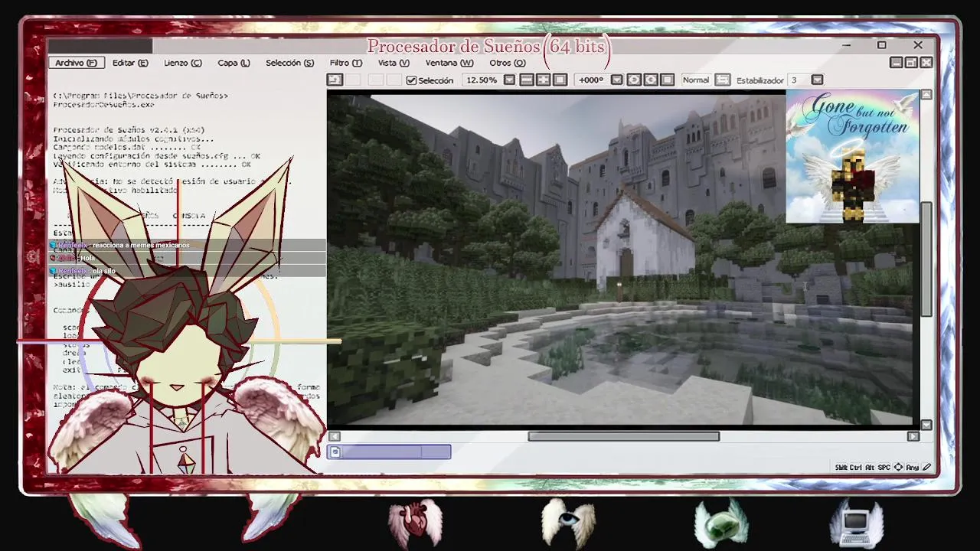Click chat message 'ola silo'
Image resolution: width=980 pixels, height=551 pixels.
tap(104, 272)
